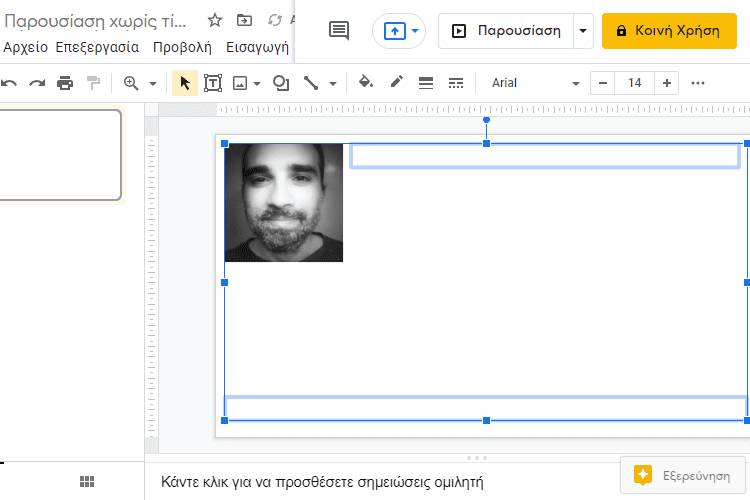Select the bearded man photo on the slide
Screen dimensions: 750x500
tap(284, 202)
